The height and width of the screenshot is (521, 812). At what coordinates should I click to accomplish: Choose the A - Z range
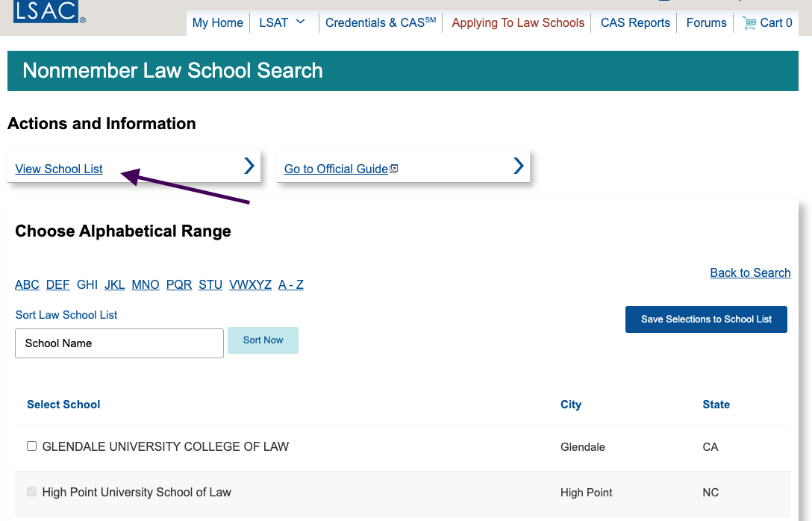click(290, 284)
